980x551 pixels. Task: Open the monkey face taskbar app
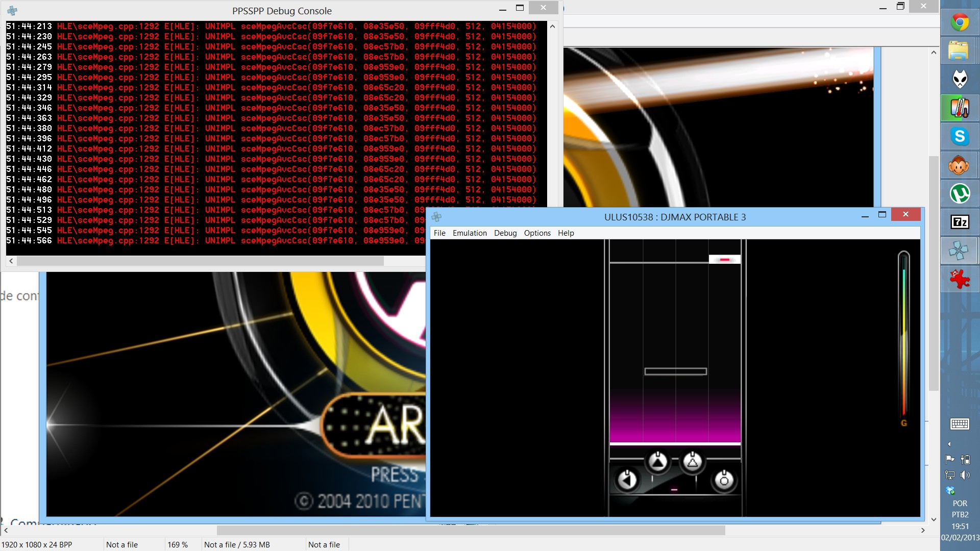(960, 165)
